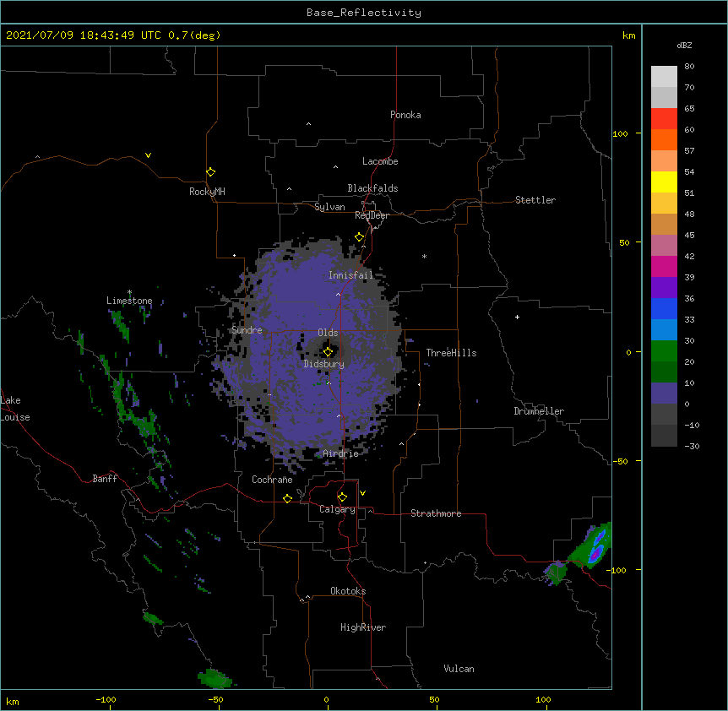Viewport: 728px width, 711px height.
Task: Click the RedDeer city label
Action: (372, 215)
